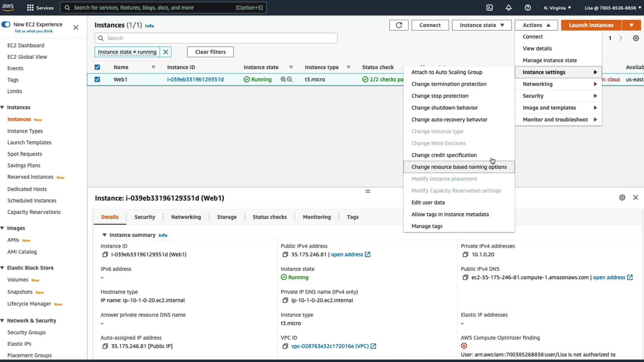Open the Instance state dropdown
644x362 pixels.
pos(481,25)
